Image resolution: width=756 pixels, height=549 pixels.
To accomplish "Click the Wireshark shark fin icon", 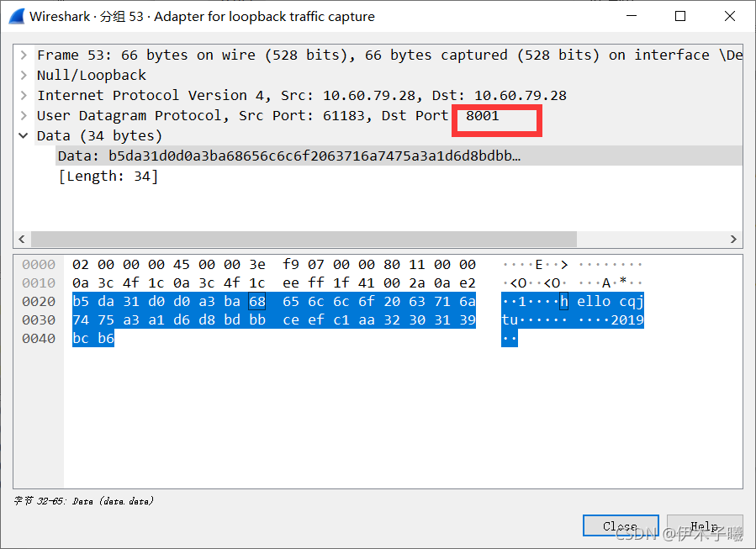I will click(x=16, y=16).
